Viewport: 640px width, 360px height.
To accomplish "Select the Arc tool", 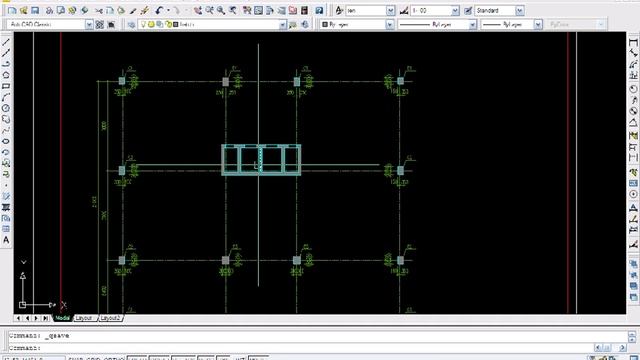I will (6, 97).
